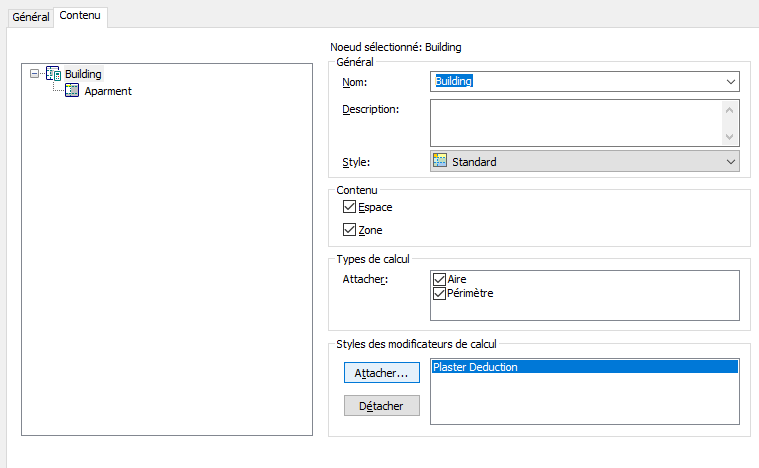The height and width of the screenshot is (468, 759).
Task: Click the Description scrollbar down arrow
Action: pyautogui.click(x=730, y=137)
